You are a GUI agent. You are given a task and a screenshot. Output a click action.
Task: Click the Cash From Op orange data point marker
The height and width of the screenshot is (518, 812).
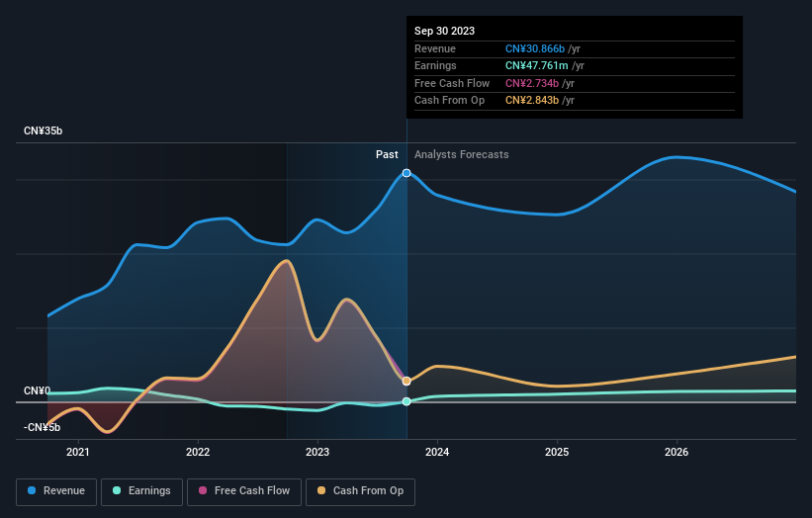click(x=406, y=381)
